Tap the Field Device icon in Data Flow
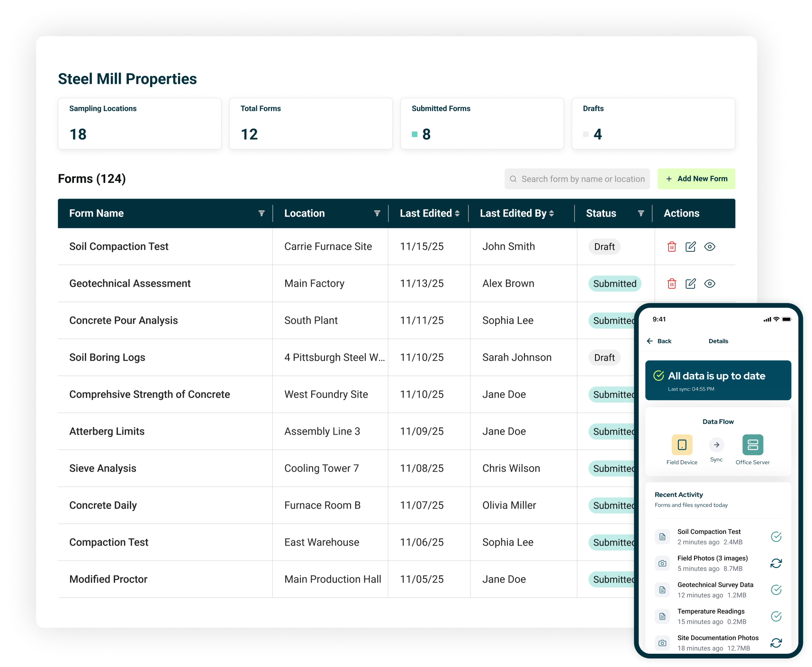 click(x=682, y=445)
